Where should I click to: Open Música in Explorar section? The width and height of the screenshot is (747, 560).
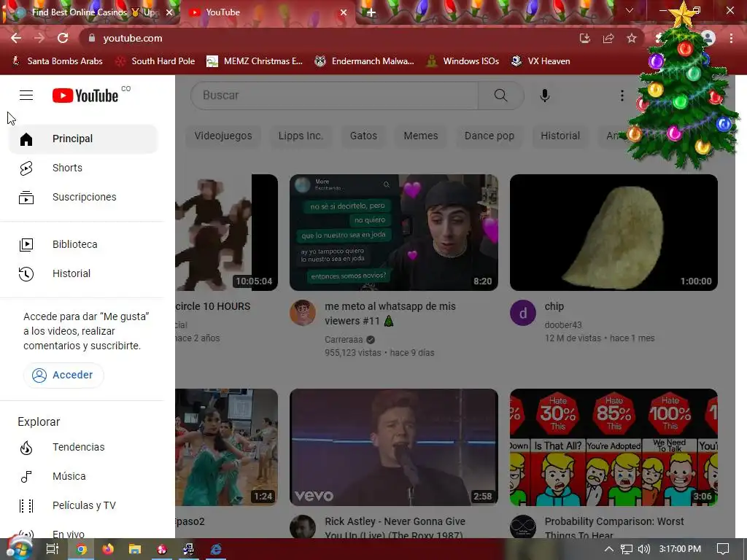tap(83, 476)
